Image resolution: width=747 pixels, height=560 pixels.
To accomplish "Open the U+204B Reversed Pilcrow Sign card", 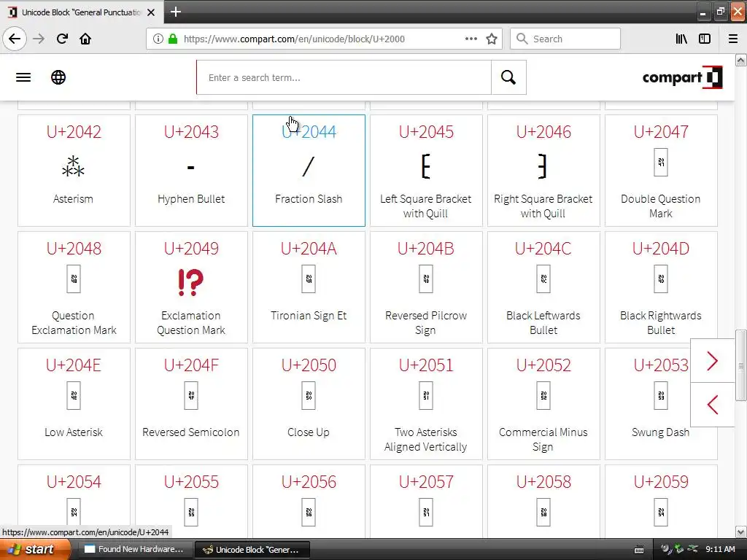I will point(426,287).
